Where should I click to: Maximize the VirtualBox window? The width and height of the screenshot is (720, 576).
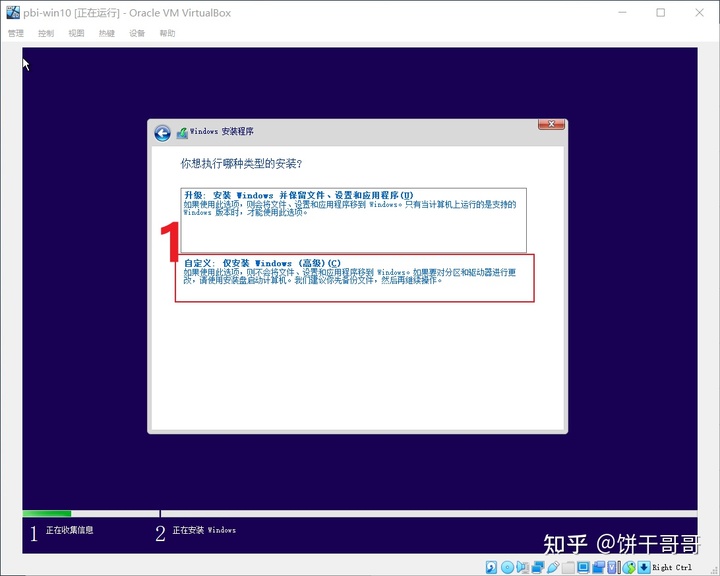point(660,12)
